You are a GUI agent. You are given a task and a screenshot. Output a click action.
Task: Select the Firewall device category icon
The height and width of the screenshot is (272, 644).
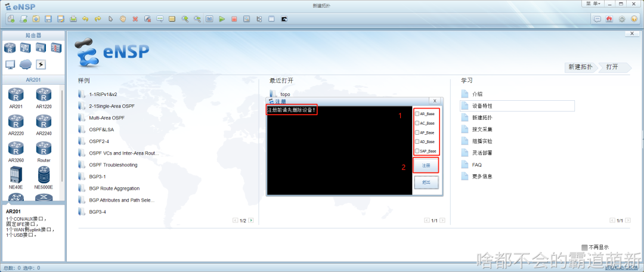[56, 48]
